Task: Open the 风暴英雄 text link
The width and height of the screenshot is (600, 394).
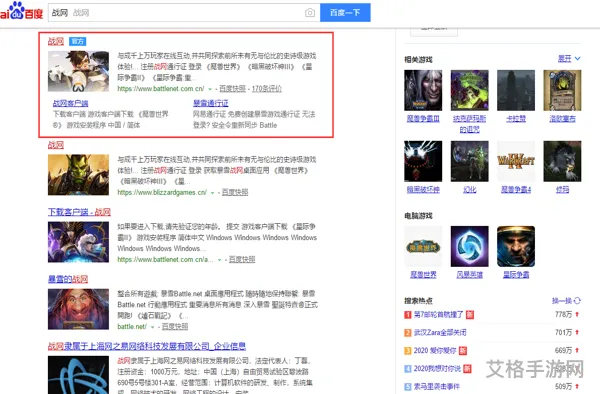Action: point(470,275)
